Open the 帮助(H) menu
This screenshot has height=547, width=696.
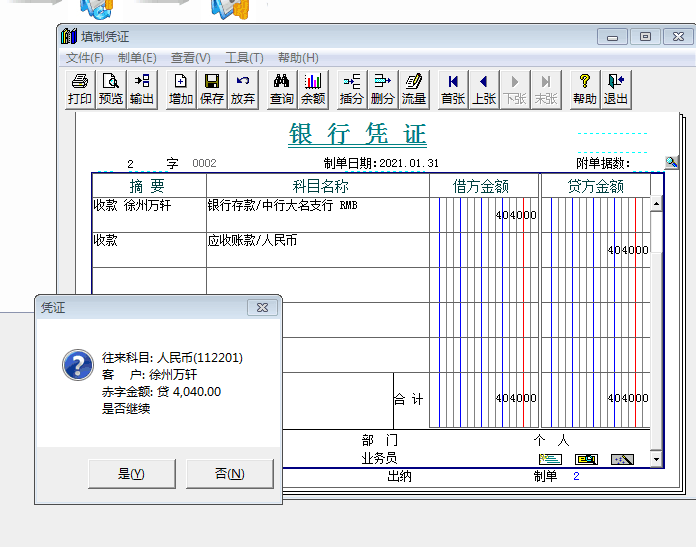point(298,58)
